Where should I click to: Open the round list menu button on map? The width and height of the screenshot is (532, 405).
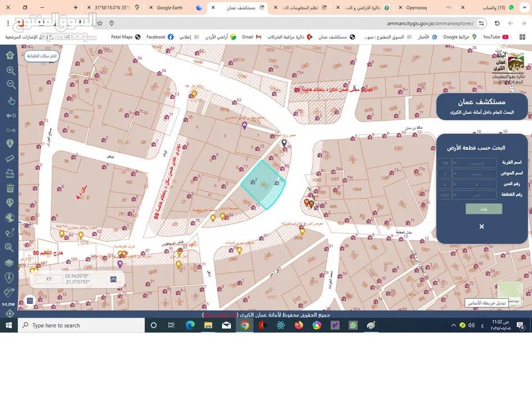(30, 300)
